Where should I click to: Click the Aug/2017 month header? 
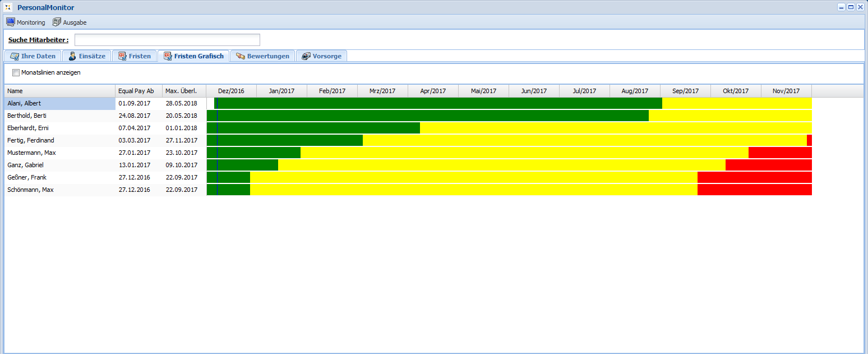point(635,91)
